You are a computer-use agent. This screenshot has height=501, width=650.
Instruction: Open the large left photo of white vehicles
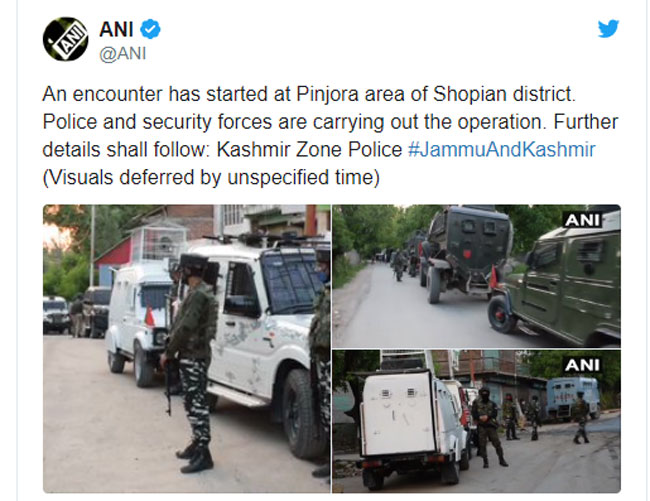tap(187, 349)
